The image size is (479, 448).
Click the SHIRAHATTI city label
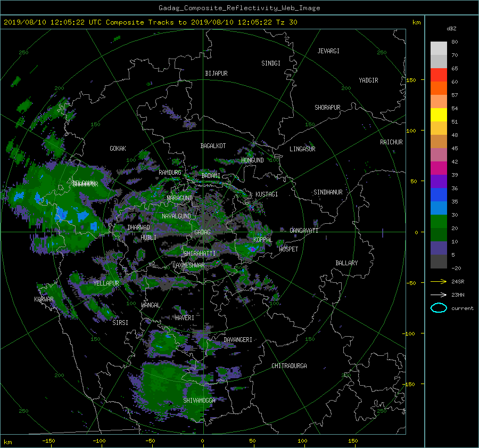200,254
